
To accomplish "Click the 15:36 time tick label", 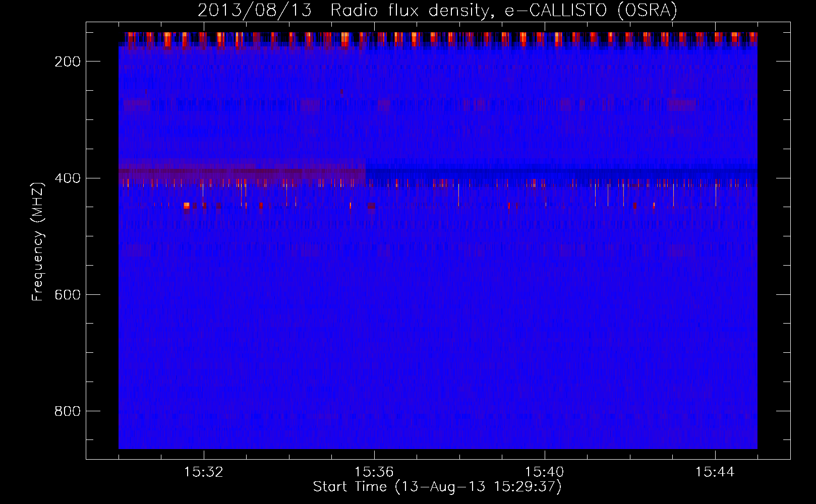I will pos(374,472).
